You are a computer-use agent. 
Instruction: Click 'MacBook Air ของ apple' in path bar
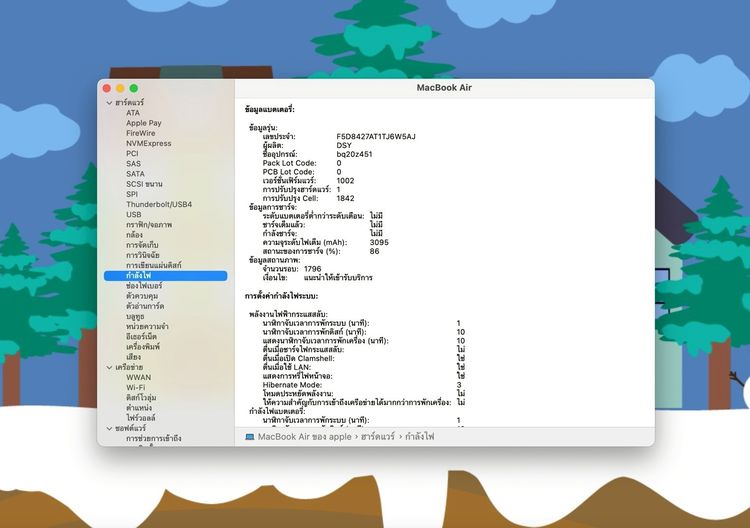(x=304, y=436)
